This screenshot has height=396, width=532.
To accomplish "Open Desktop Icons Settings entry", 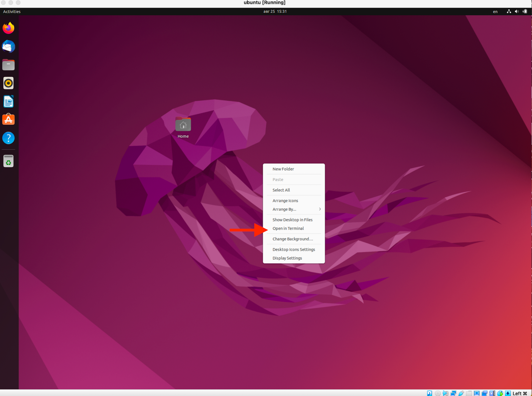I will pos(294,249).
